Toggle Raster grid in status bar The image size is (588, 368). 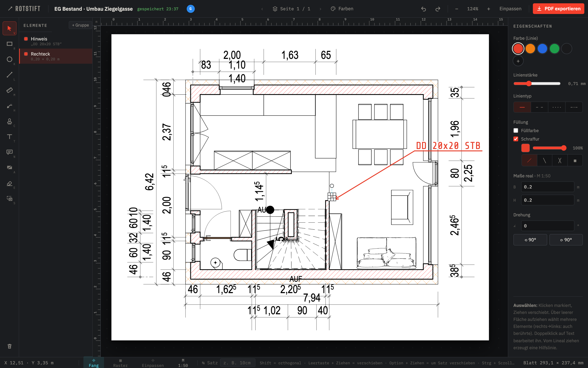coord(121,363)
